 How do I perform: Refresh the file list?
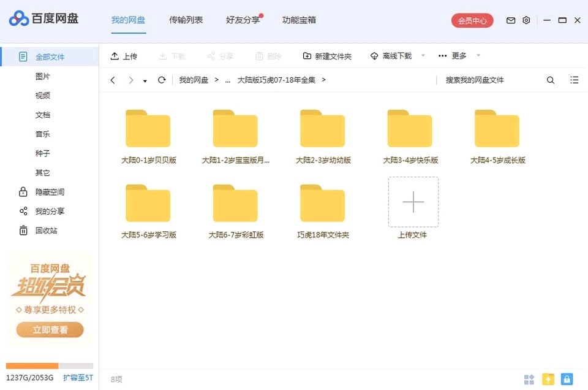(162, 80)
